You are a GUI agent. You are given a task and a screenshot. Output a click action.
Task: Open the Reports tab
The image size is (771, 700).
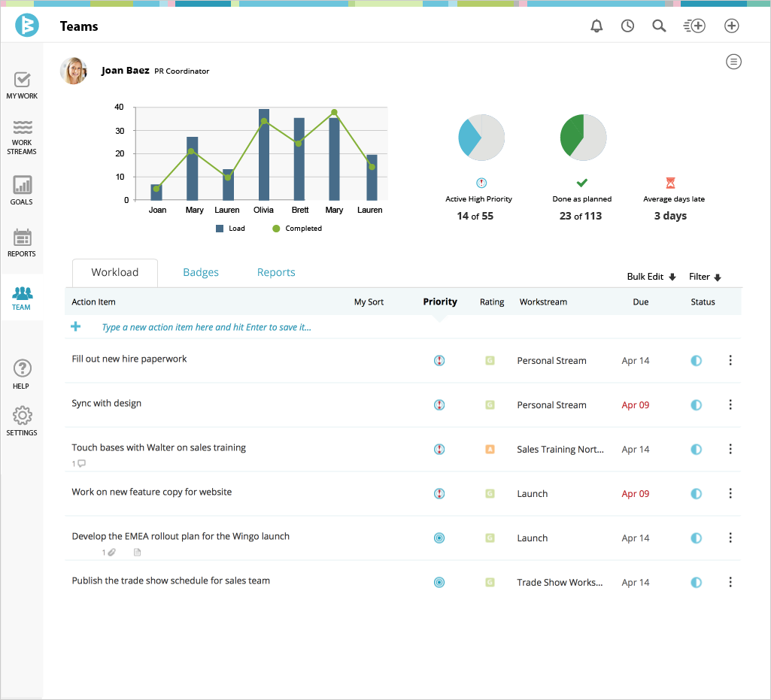[x=275, y=272]
